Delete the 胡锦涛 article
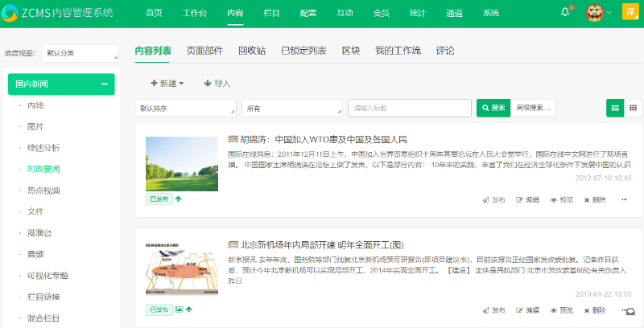Image resolution: width=644 pixels, height=328 pixels. point(595,199)
